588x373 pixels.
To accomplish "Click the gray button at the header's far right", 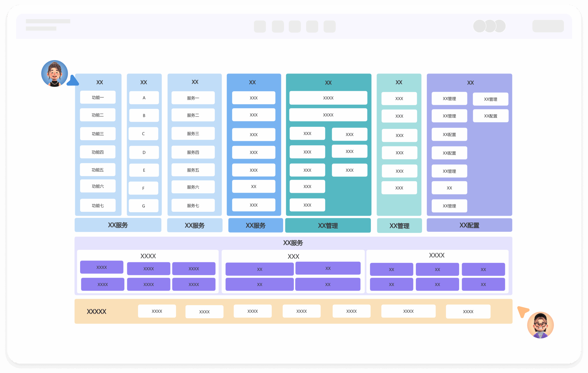I will click(x=548, y=26).
